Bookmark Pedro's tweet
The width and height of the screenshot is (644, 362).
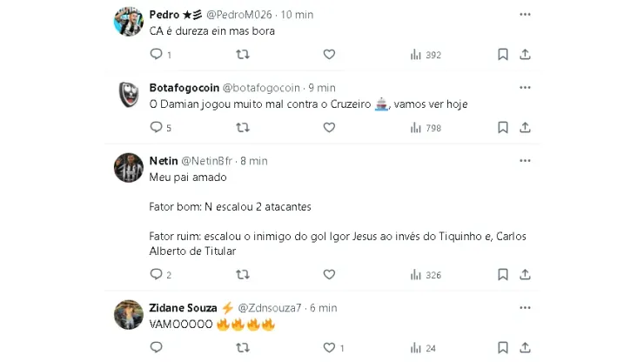pyautogui.click(x=503, y=54)
